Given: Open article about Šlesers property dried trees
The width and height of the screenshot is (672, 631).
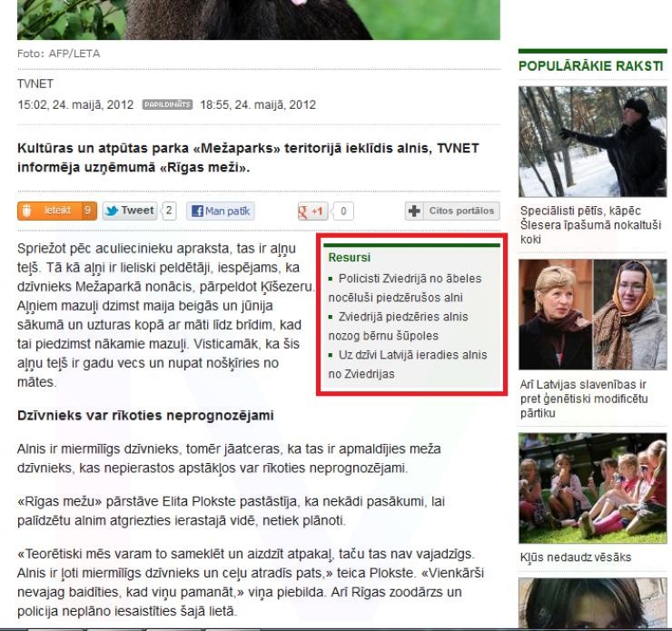Looking at the screenshot, I should pyautogui.click(x=590, y=225).
